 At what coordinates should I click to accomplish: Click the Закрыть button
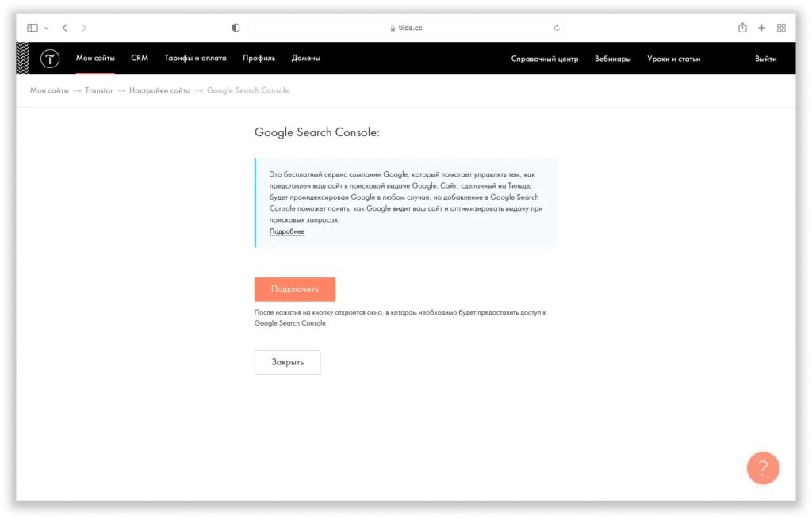tap(287, 362)
